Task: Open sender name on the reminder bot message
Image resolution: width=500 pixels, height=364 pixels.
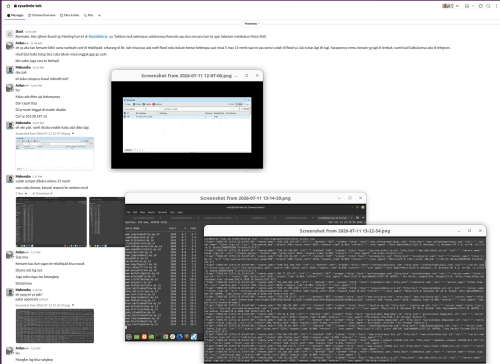Action: pyautogui.click(x=19, y=31)
